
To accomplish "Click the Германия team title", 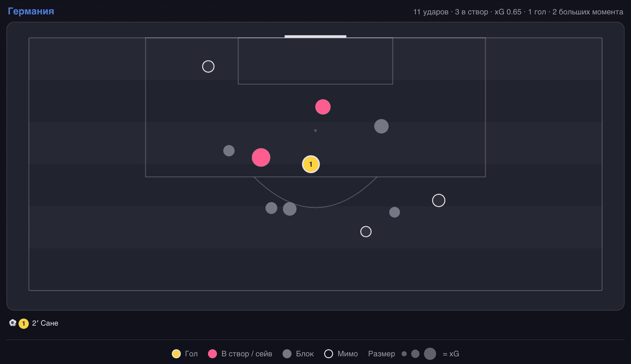I will pos(31,11).
